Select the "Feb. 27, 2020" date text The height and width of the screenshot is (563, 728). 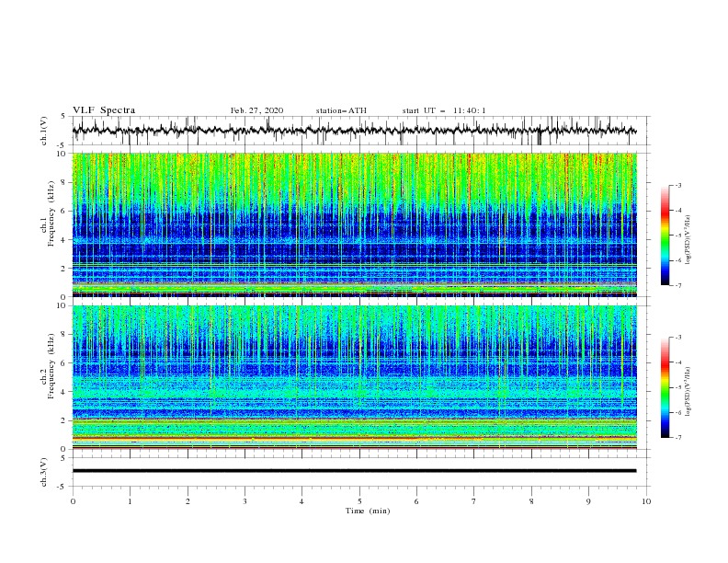coord(256,110)
